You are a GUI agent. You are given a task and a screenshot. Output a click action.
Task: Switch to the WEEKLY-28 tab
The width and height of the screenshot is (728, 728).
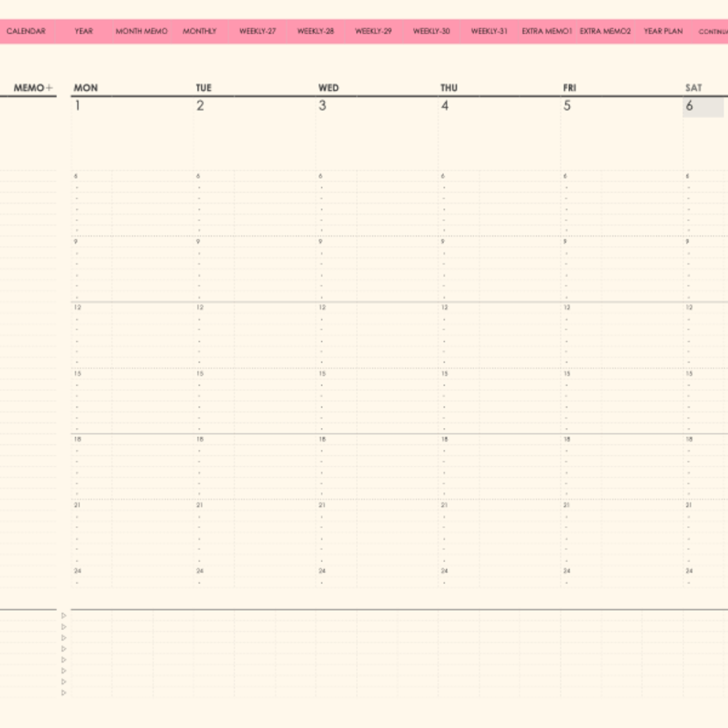pyautogui.click(x=316, y=31)
